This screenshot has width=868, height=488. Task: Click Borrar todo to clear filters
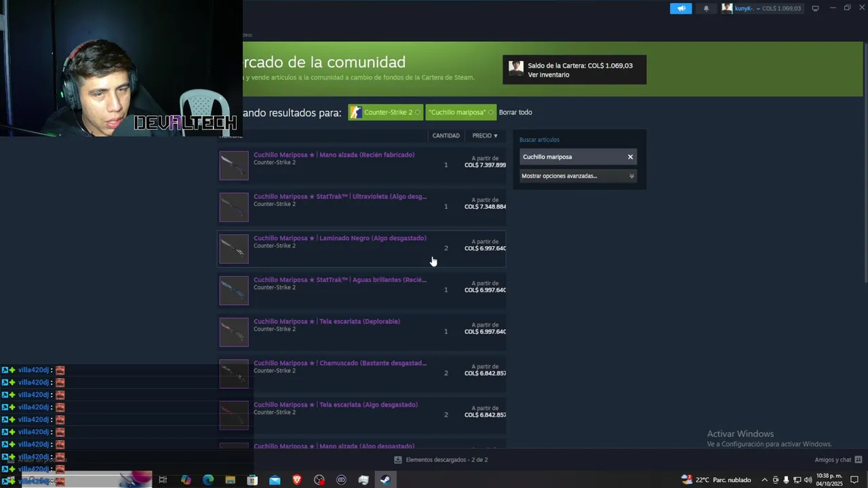click(515, 113)
